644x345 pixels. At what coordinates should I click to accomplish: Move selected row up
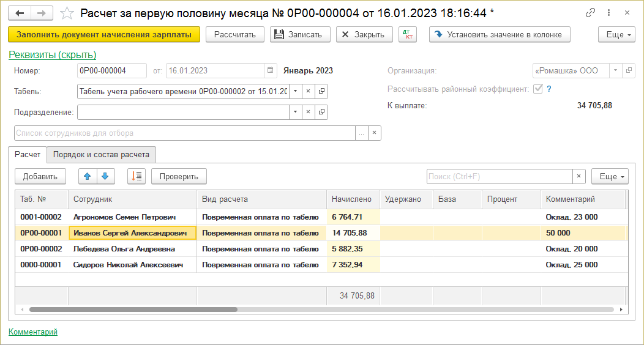(x=88, y=176)
